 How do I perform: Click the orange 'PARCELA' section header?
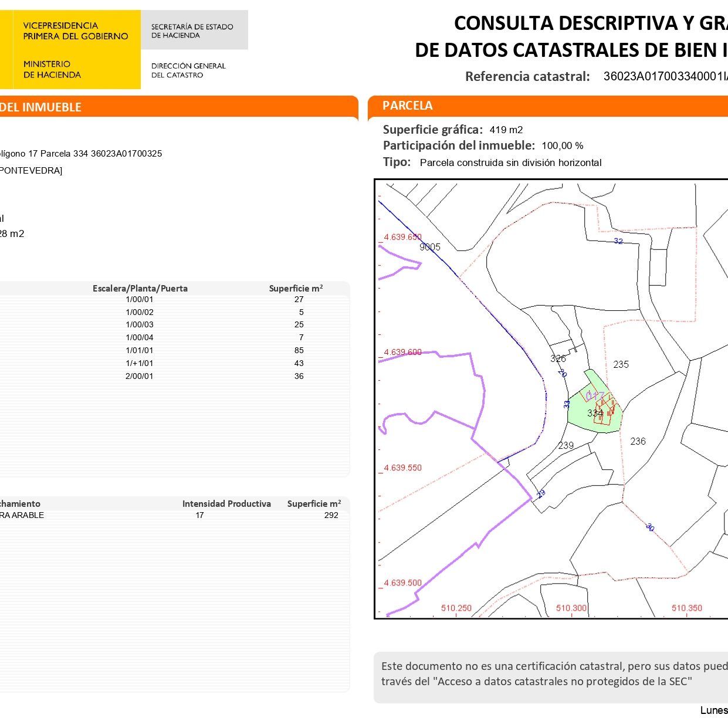tap(548, 106)
